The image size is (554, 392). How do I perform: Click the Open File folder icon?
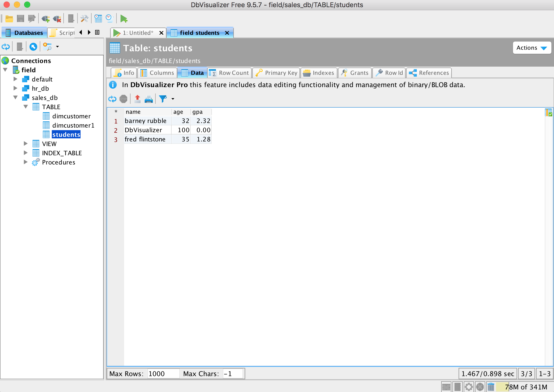[9, 19]
